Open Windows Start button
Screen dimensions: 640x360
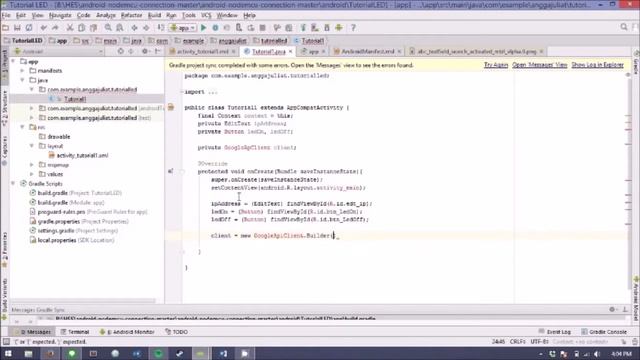coord(8,353)
